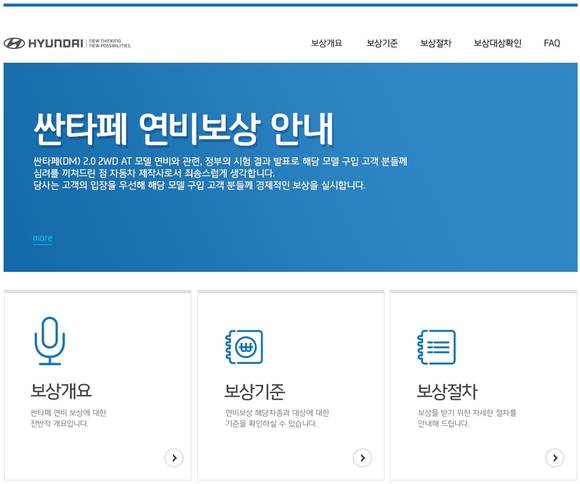Click the arrow button in the 보상개요 card
The image size is (580, 484).
coord(174,458)
